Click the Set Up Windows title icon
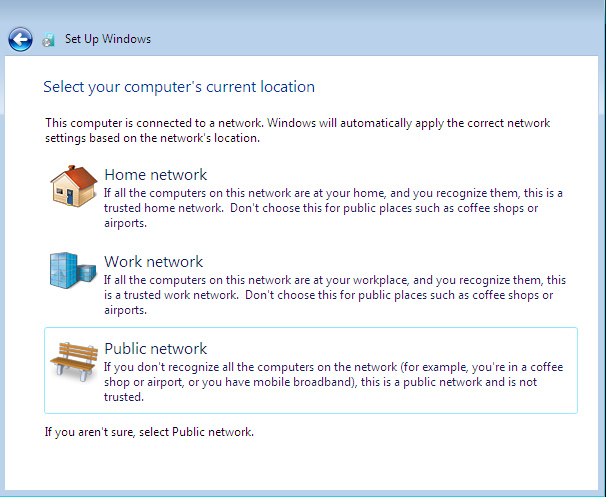 [49, 40]
